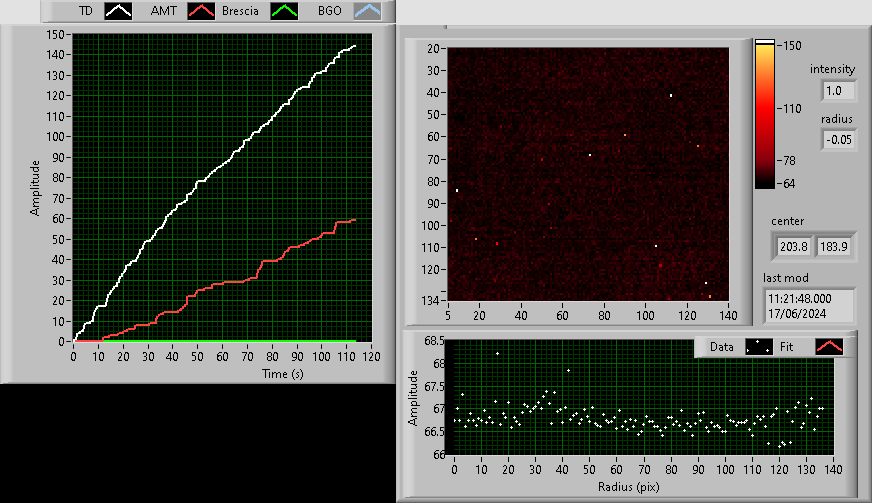Image resolution: width=872 pixels, height=503 pixels.
Task: Click the red Fit plot legend icon
Action: coord(829,347)
